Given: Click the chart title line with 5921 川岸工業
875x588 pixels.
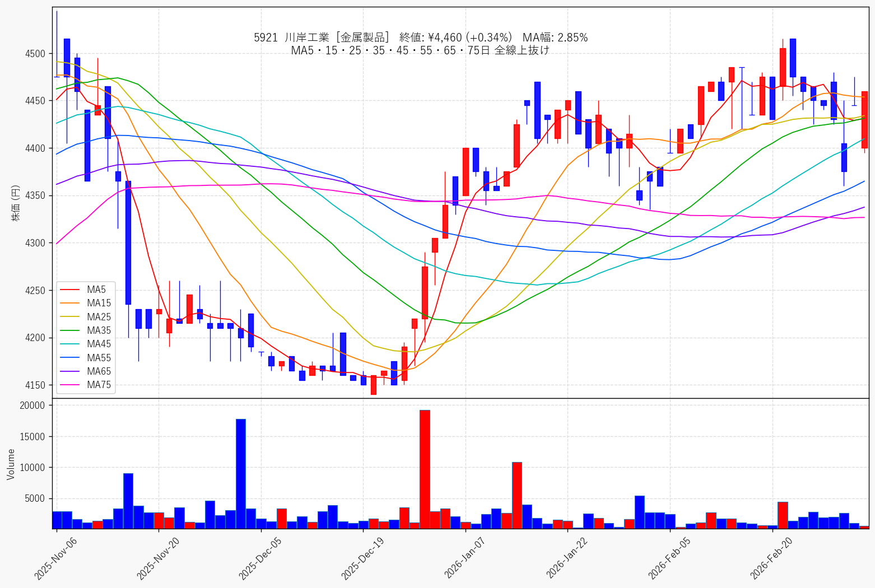Looking at the screenshot, I should pyautogui.click(x=421, y=38).
